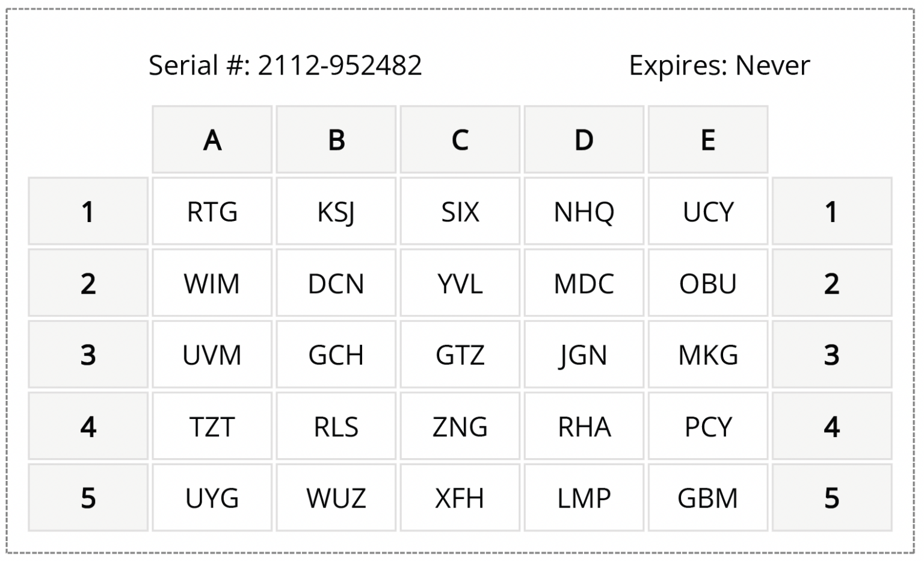Viewport: 924px width, 561px height.
Task: Click the left row 5 header
Action: coord(88,498)
